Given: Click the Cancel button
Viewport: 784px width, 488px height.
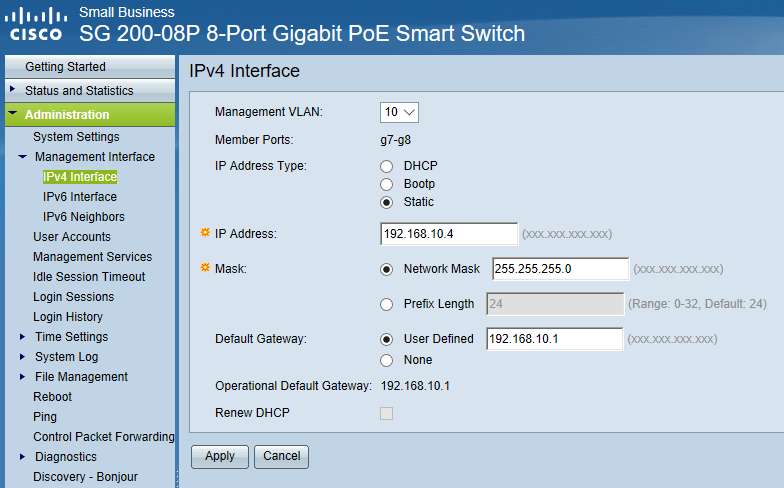Looking at the screenshot, I should coord(282,456).
